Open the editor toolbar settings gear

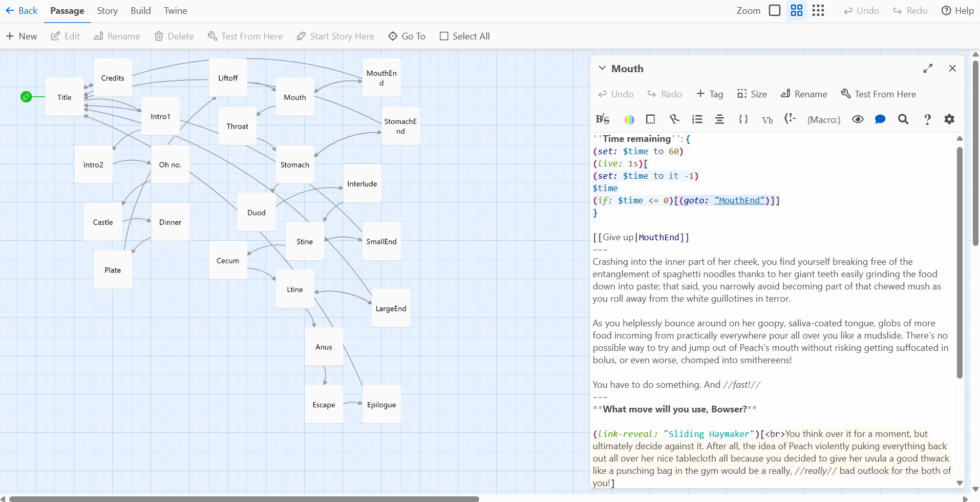click(949, 119)
